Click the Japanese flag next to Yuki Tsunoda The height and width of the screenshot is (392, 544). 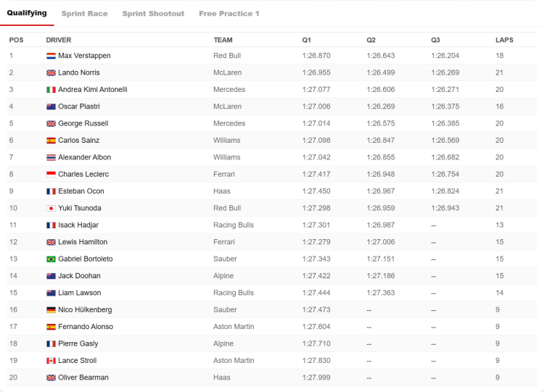[x=51, y=208]
